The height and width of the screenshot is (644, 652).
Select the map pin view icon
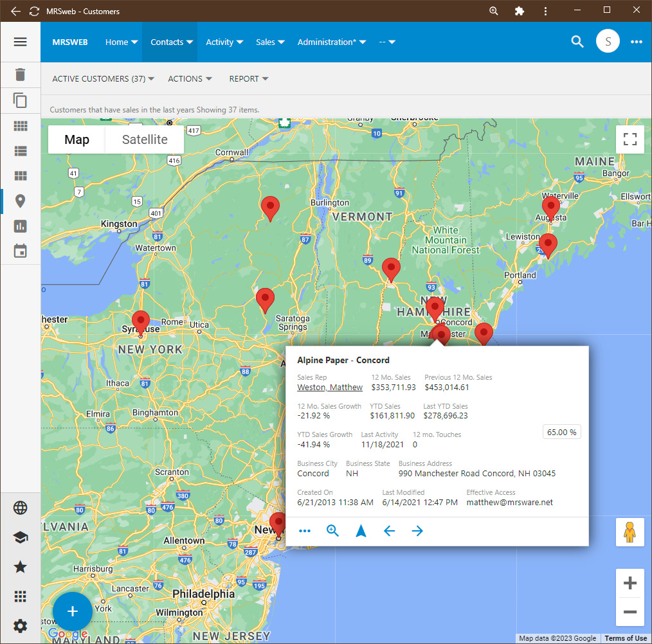tap(20, 201)
